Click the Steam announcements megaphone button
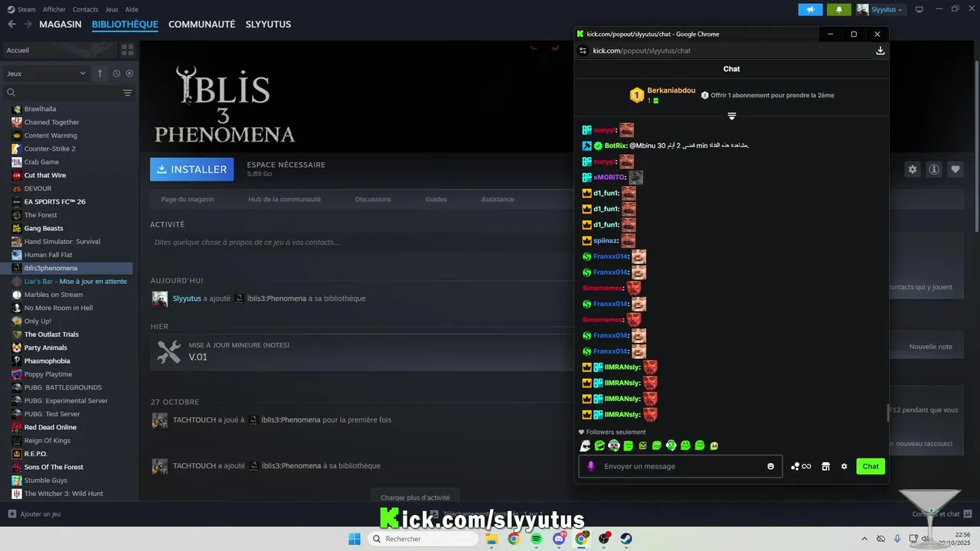This screenshot has height=551, width=980. (x=810, y=9)
